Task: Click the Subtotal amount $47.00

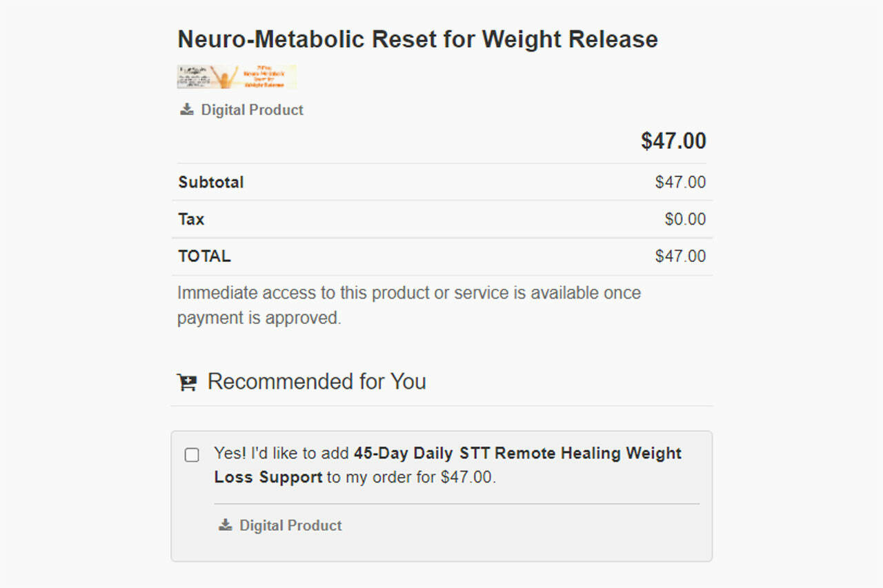Action: point(680,183)
